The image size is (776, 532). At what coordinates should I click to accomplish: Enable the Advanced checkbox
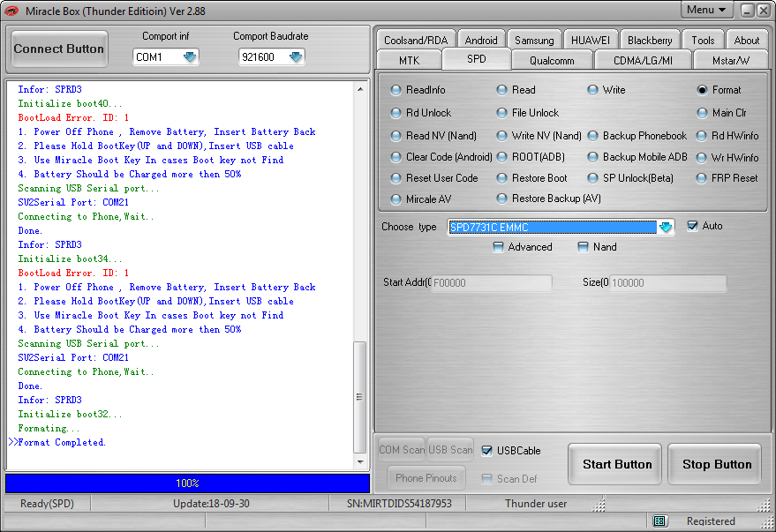pos(499,247)
